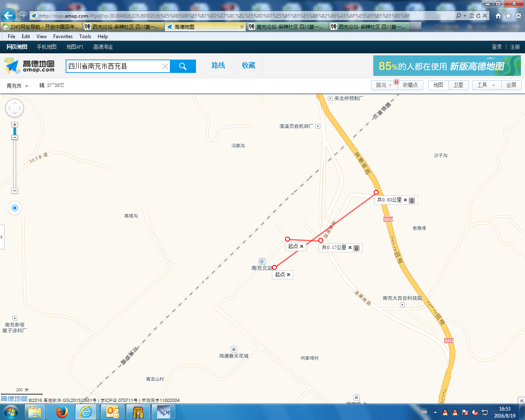The width and height of the screenshot is (525, 420).
Task: Click the zoom in plus button
Action: [15, 125]
